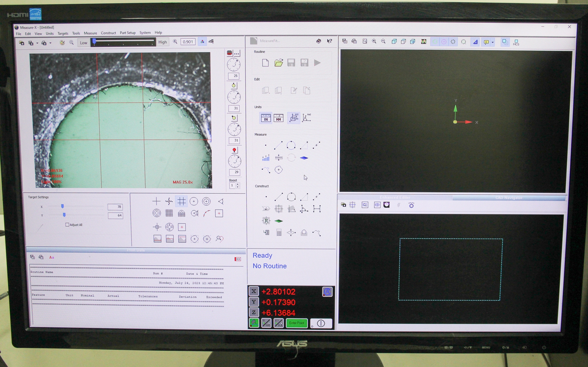Click the zoom magnification value field
The height and width of the screenshot is (367, 588).
pyautogui.click(x=188, y=42)
